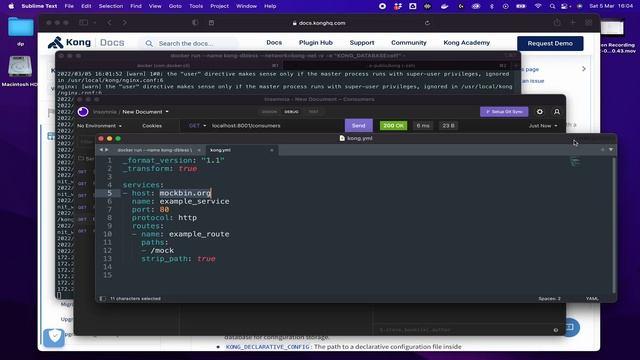The height and width of the screenshot is (360, 640).
Task: Open the Support link on Kong Docs
Action: (362, 42)
